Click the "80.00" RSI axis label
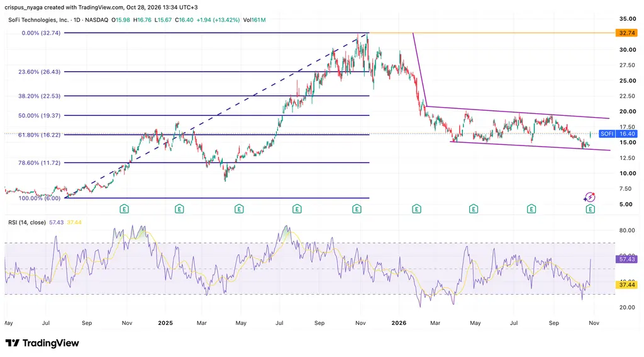Image resolution: width=644 pixels, height=357 pixels. coord(628,230)
